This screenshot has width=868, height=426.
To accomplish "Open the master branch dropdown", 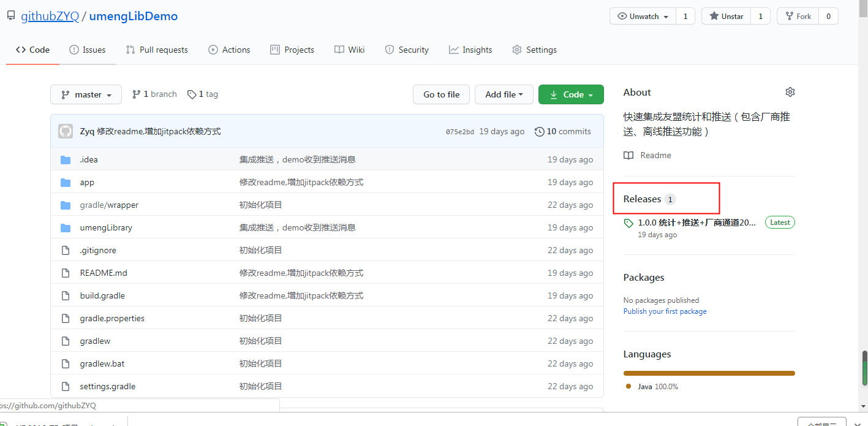I will tap(86, 94).
